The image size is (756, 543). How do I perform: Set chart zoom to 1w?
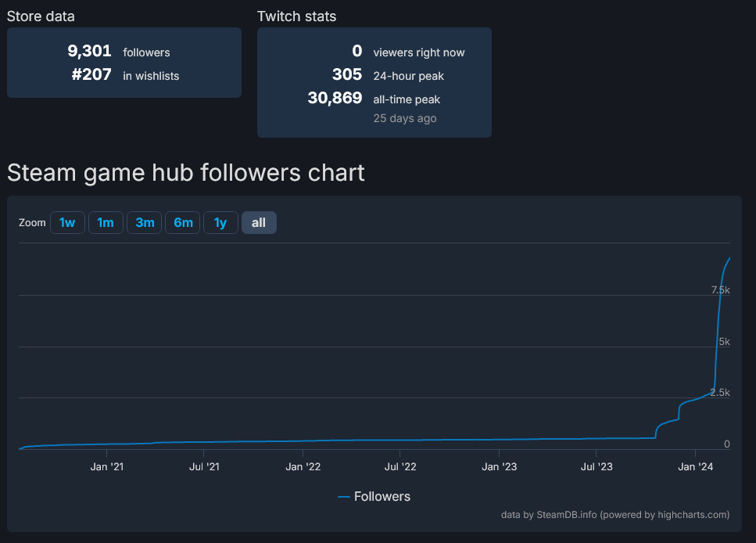tap(67, 223)
